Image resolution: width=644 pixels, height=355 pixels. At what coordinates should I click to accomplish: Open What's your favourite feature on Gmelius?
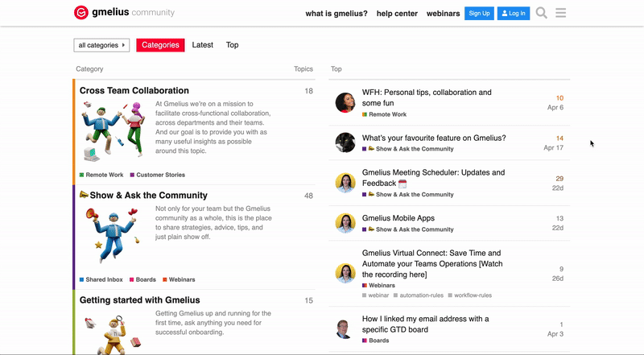pyautogui.click(x=434, y=138)
